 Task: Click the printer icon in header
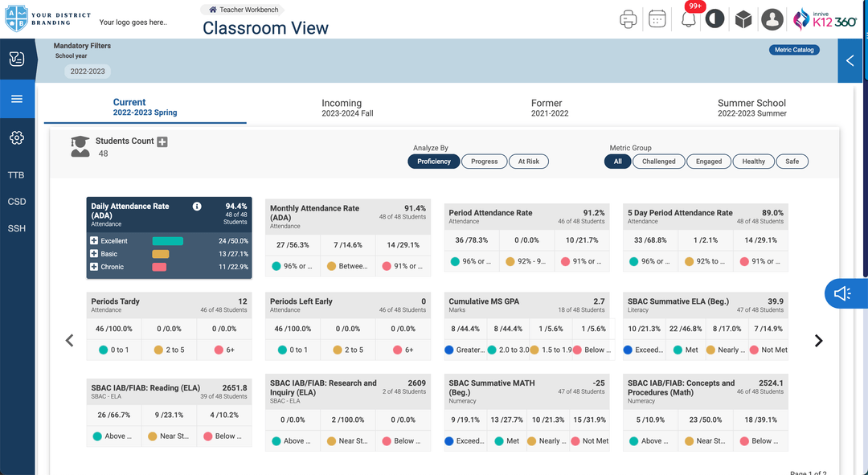coord(628,19)
